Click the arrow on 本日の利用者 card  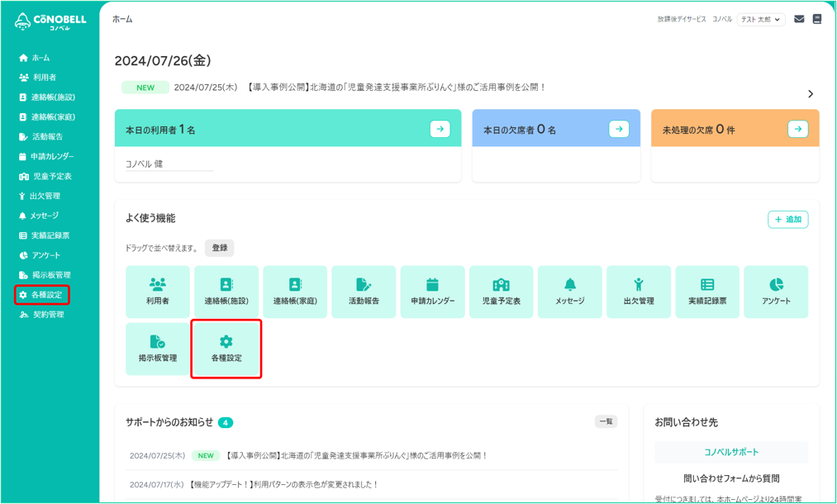(440, 129)
